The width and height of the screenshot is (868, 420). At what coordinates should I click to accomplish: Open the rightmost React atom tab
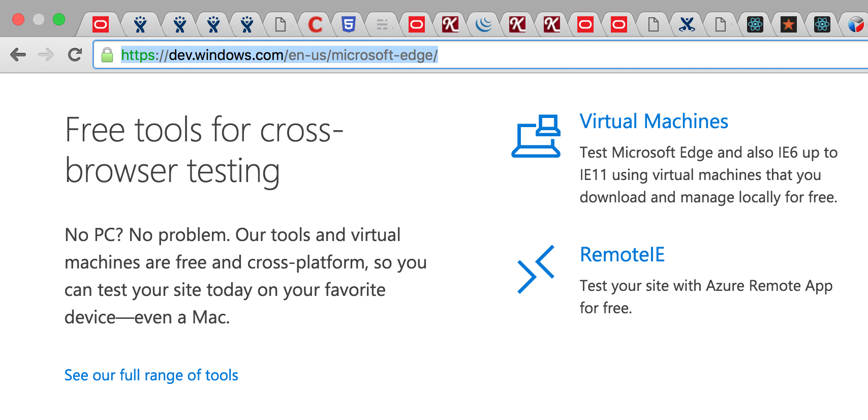pyautogui.click(x=822, y=24)
